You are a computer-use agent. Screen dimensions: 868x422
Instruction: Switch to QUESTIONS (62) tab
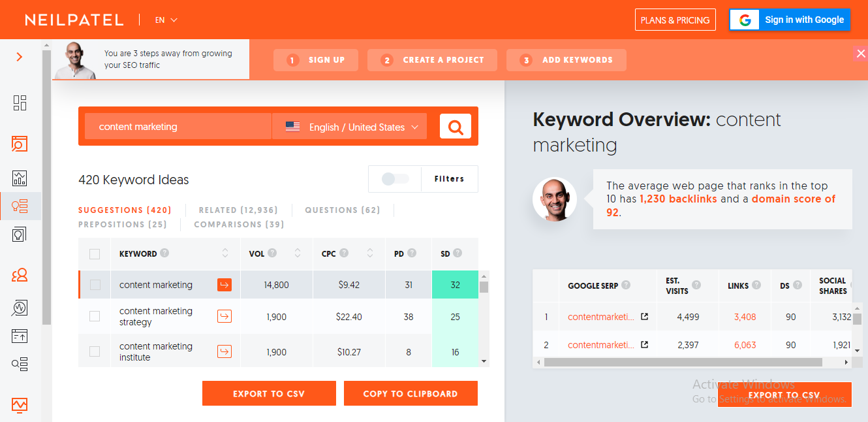[343, 210]
